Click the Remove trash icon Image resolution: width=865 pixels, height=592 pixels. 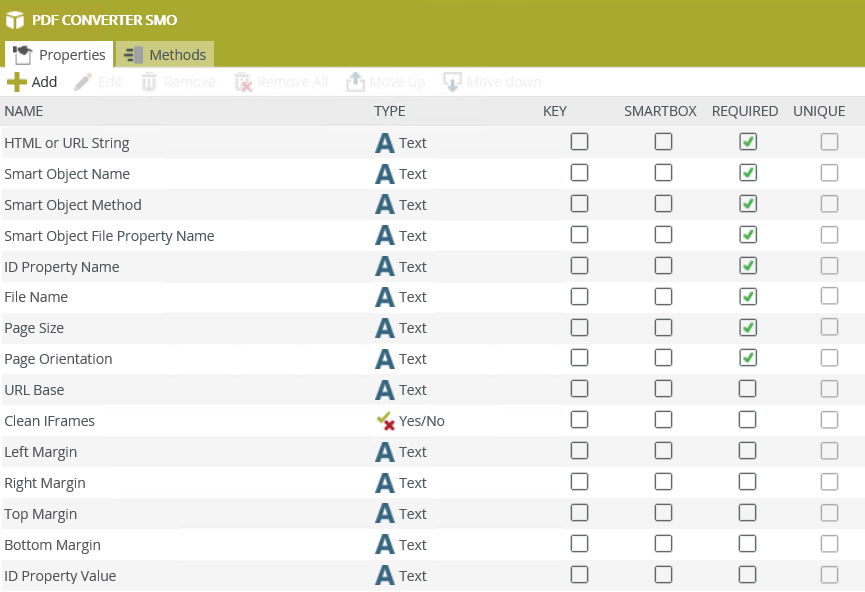149,82
